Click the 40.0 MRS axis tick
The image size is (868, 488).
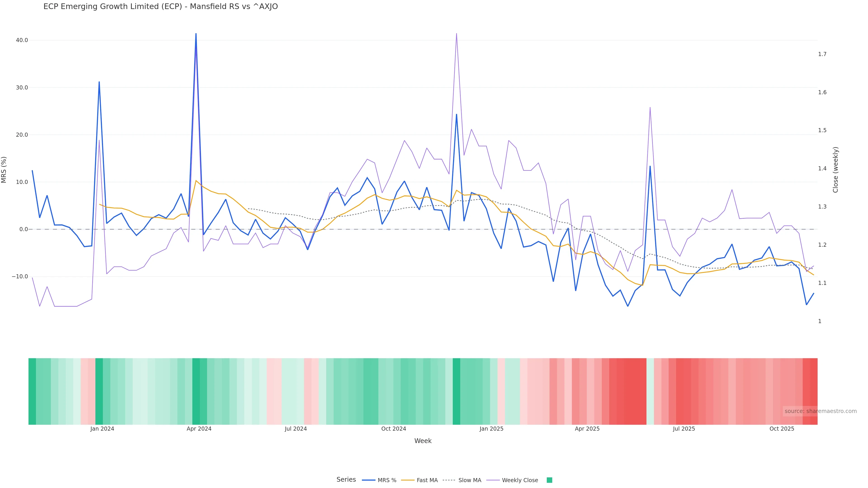pos(22,40)
